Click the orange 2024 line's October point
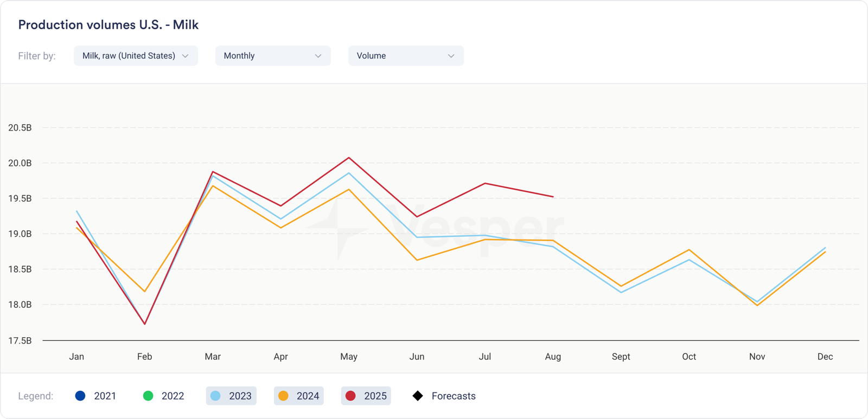Image resolution: width=868 pixels, height=419 pixels. tap(689, 250)
